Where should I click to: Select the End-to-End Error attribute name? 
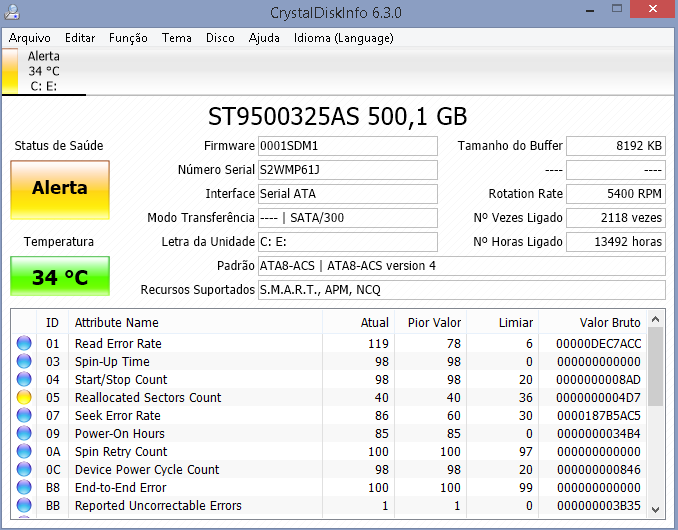tap(121, 488)
